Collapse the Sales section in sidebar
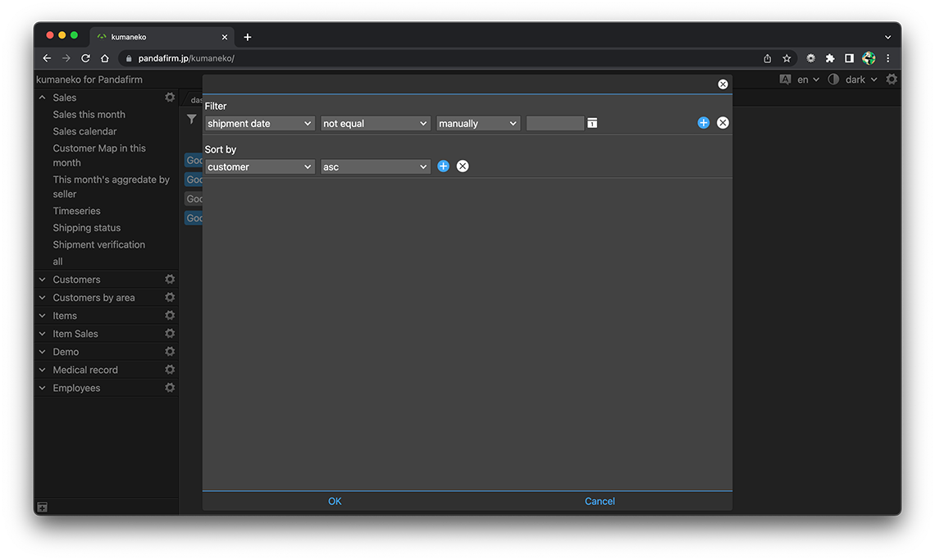This screenshot has height=560, width=935. coord(43,98)
